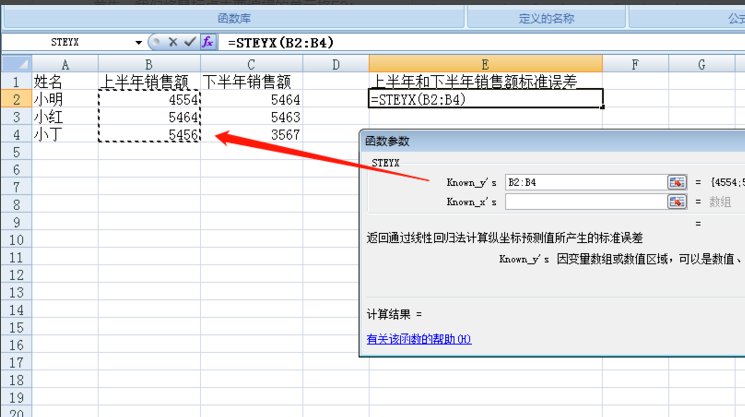The height and width of the screenshot is (417, 745).
Task: Click the 定义的名称 ribbon group label
Action: tap(546, 19)
